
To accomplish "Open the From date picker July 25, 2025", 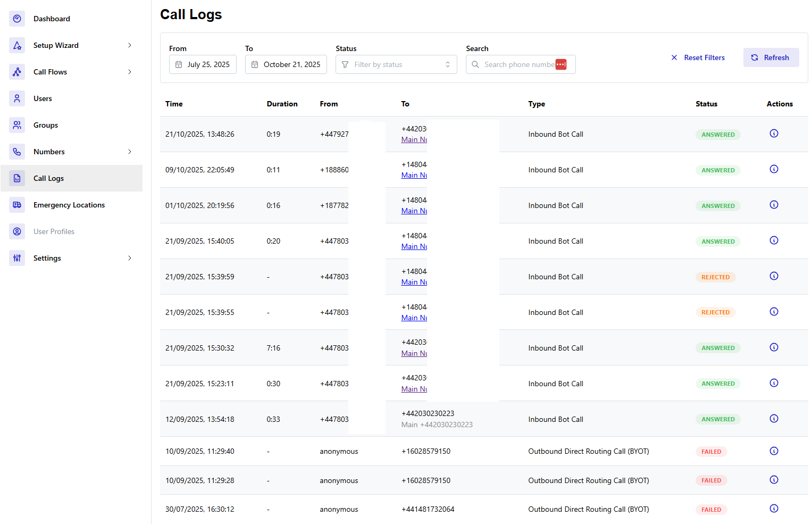I will [203, 64].
